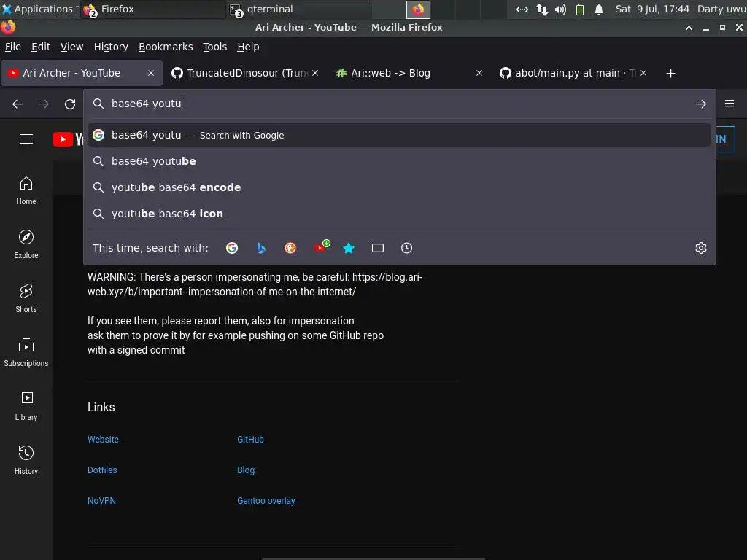Choose the 'youtube base64 encode' suggestion

coord(399,187)
